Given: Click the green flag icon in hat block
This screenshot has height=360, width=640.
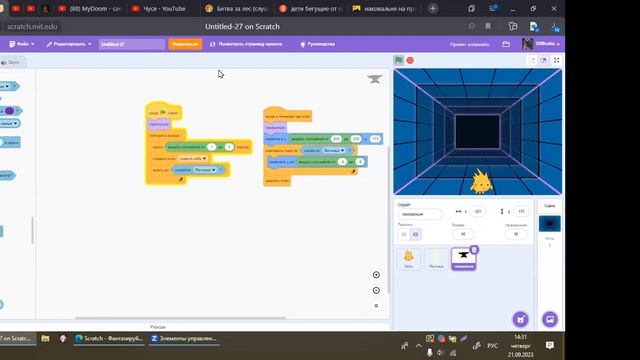Looking at the screenshot, I should (x=163, y=112).
